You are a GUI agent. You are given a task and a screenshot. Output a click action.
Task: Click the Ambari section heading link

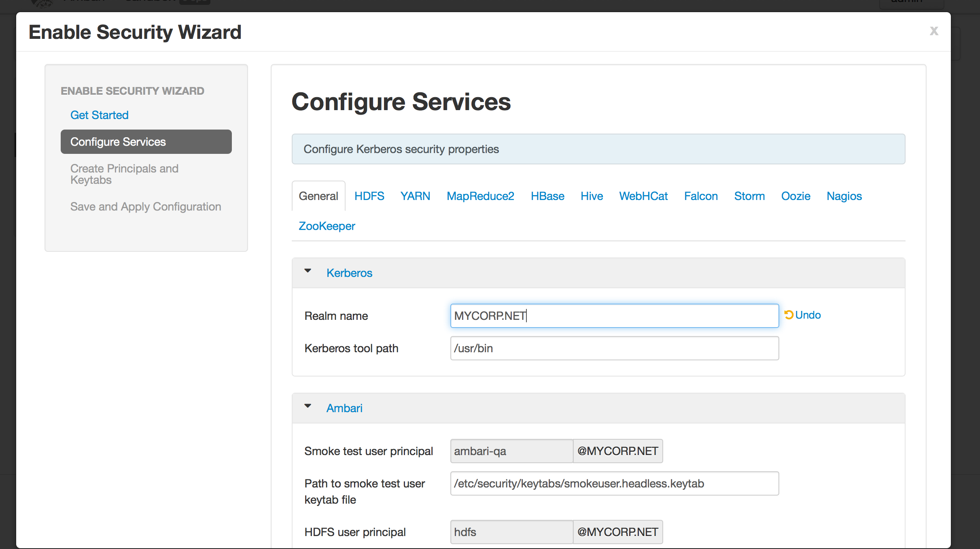344,408
